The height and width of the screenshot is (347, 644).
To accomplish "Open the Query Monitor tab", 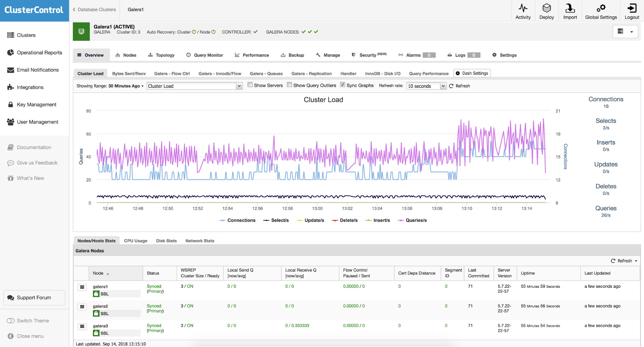I will click(205, 55).
